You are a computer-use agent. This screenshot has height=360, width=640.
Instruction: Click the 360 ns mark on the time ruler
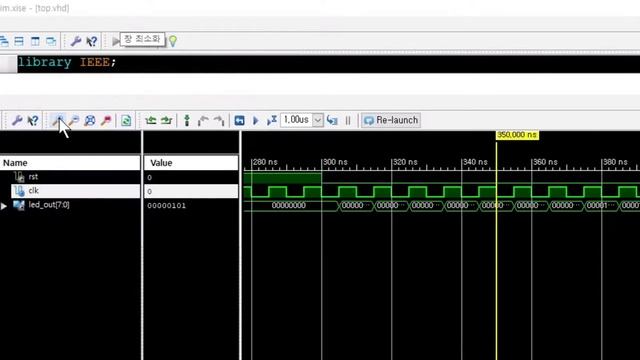click(545, 162)
